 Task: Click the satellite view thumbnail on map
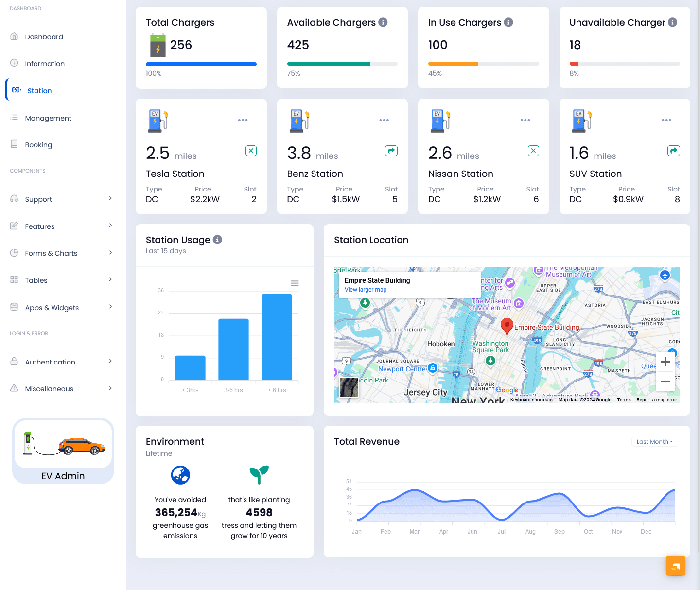pyautogui.click(x=349, y=387)
